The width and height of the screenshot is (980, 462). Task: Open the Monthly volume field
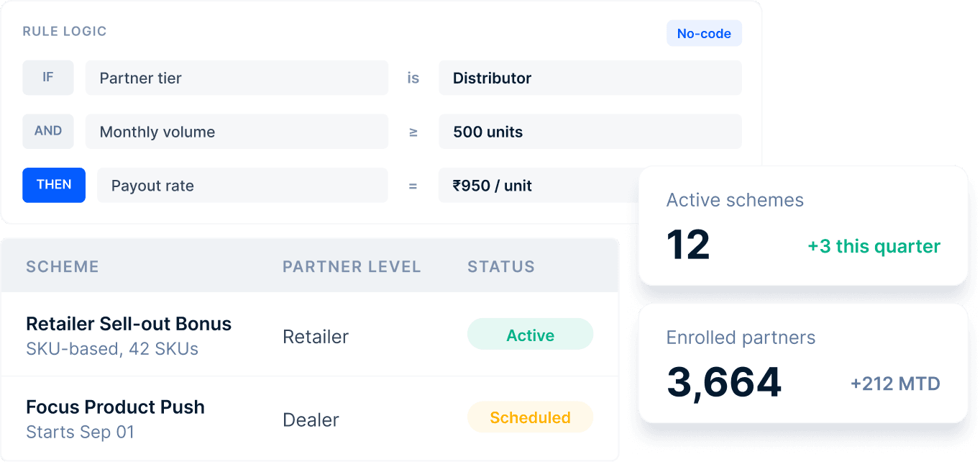[237, 132]
